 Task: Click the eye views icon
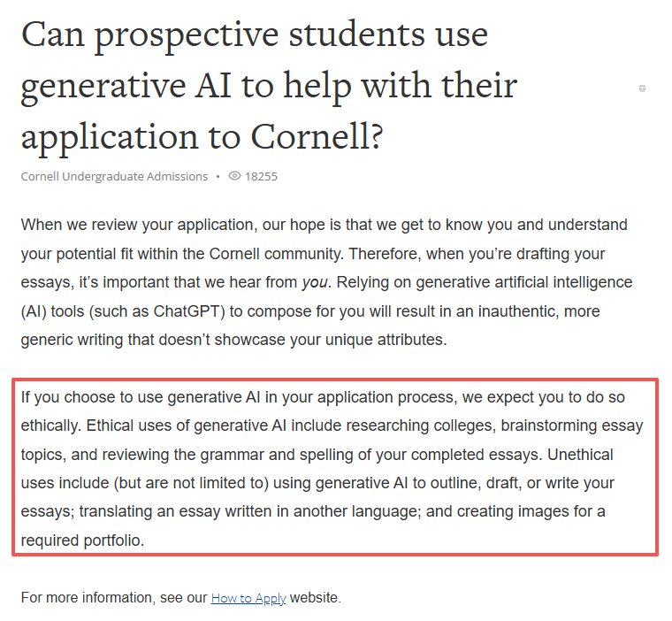click(x=234, y=176)
